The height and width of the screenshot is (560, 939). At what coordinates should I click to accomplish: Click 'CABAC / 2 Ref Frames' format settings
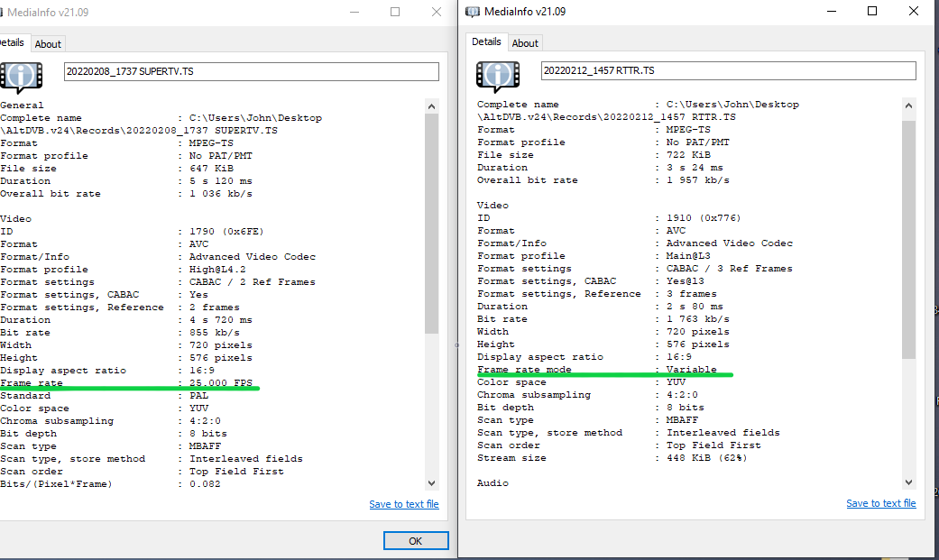click(x=253, y=282)
